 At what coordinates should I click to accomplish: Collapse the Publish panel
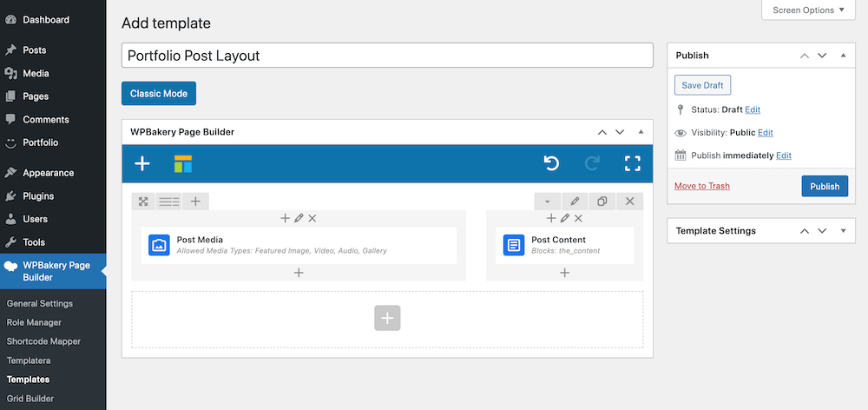[x=843, y=56]
